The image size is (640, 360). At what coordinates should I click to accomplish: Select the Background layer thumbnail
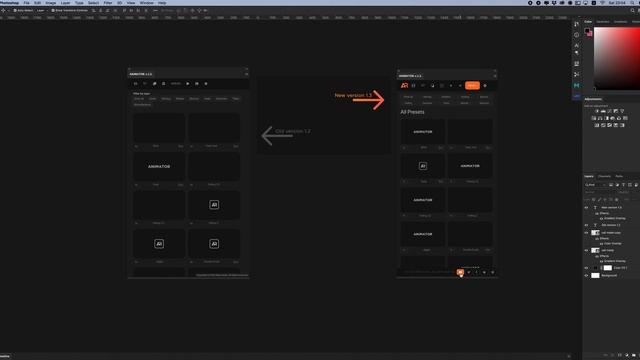tap(595, 276)
